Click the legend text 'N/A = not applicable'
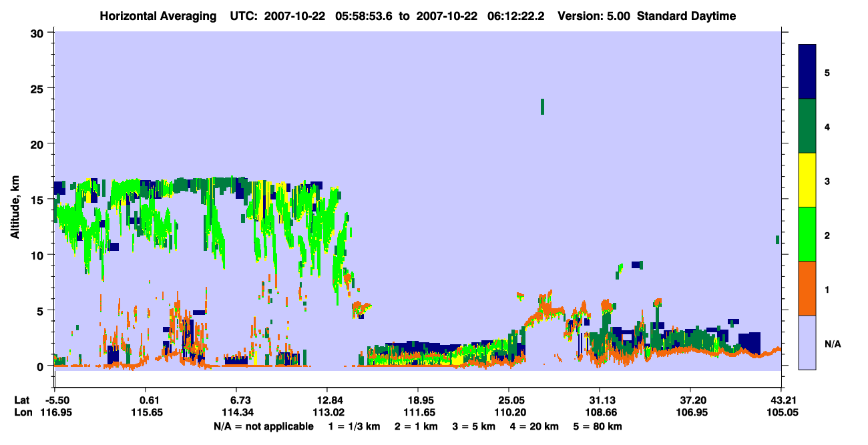Screen dimensions: 868x445 click(263, 426)
